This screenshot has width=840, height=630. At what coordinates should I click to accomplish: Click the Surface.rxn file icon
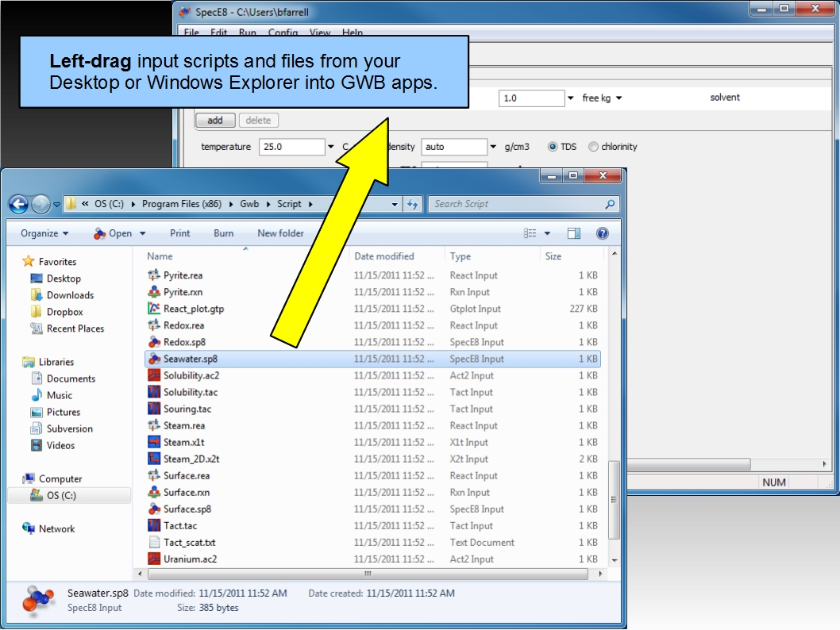154,492
